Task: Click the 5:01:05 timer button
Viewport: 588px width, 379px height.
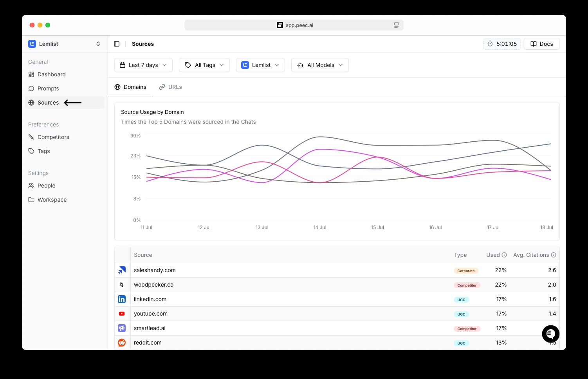Action: pos(502,44)
